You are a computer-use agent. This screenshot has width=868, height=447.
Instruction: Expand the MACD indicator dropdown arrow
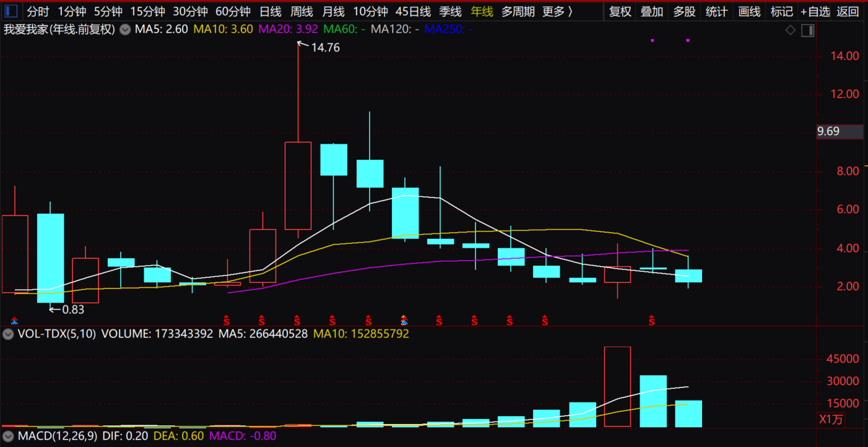pyautogui.click(x=8, y=435)
